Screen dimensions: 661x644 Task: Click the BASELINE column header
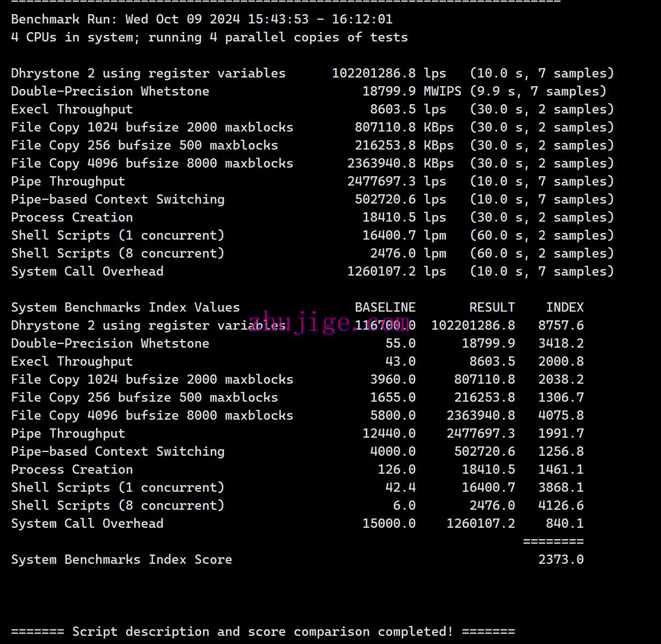385,307
